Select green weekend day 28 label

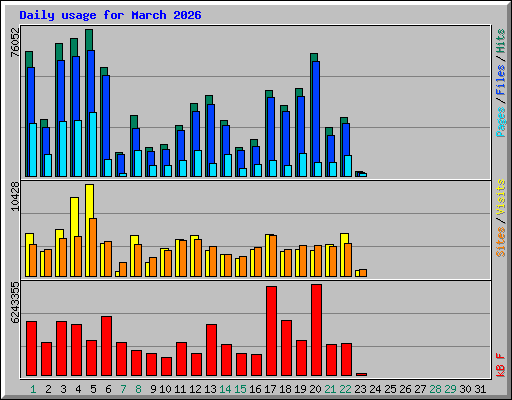click(435, 389)
